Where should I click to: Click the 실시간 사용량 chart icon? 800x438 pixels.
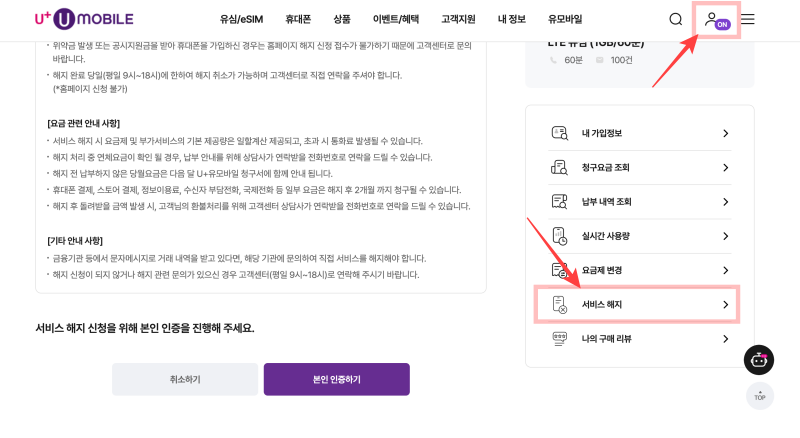point(559,235)
